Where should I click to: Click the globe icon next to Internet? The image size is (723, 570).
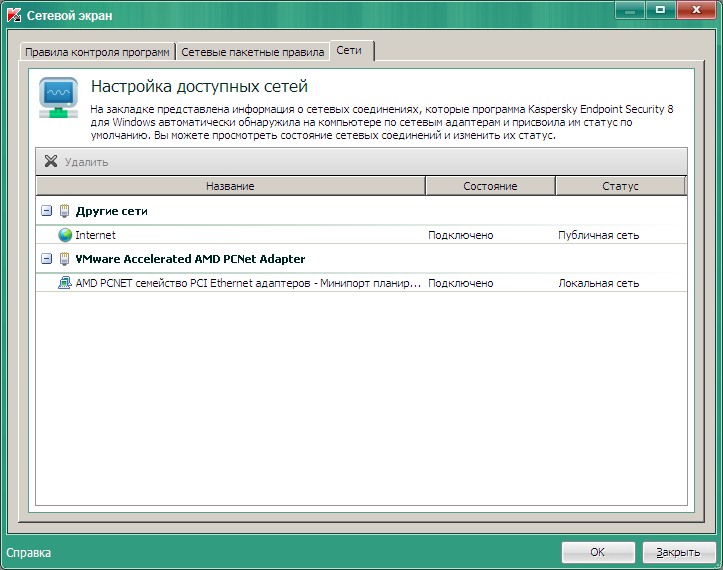click(x=65, y=235)
